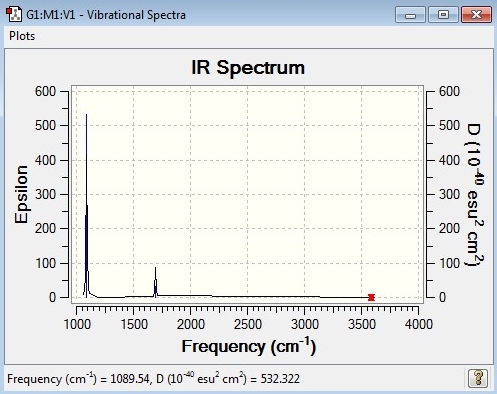Click the Frequency (cm-1) axis label
497x394 pixels.
[x=248, y=346]
